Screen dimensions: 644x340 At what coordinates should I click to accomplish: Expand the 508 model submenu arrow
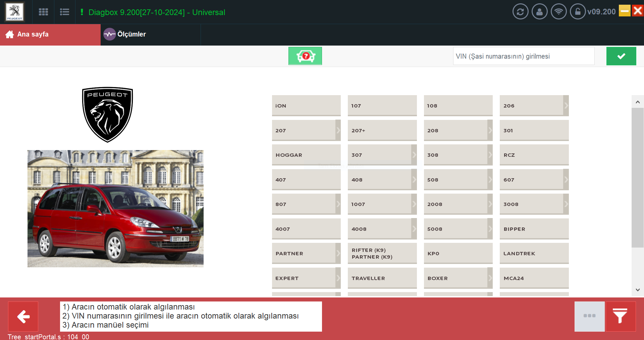(x=490, y=180)
